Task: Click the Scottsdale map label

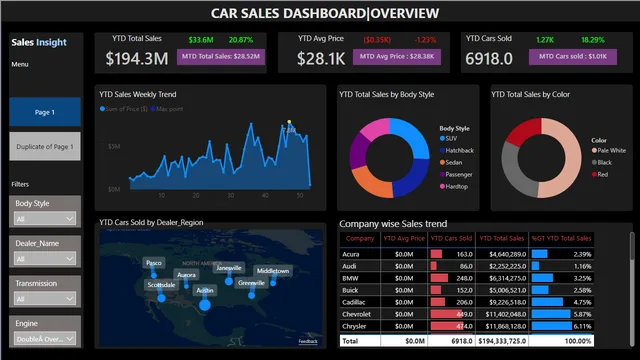Action: (161, 285)
